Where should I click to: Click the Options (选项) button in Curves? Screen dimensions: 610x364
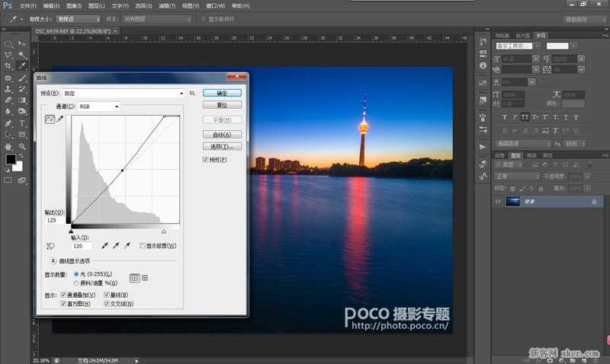pyautogui.click(x=222, y=146)
